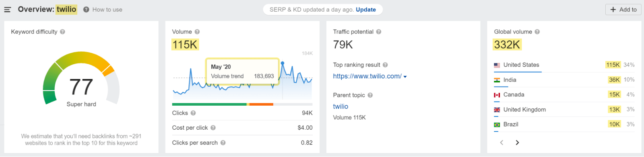Click Parent topic help icon
Image resolution: width=644 pixels, height=157 pixels.
pos(370,95)
